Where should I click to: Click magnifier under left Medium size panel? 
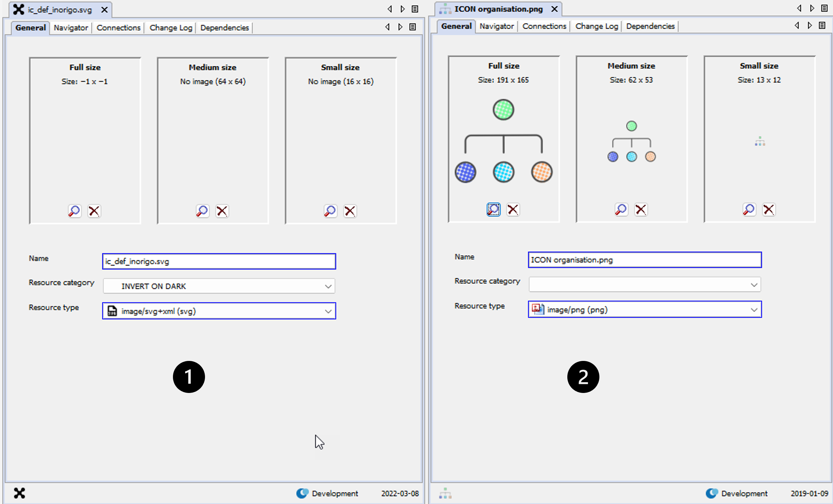[x=202, y=211]
